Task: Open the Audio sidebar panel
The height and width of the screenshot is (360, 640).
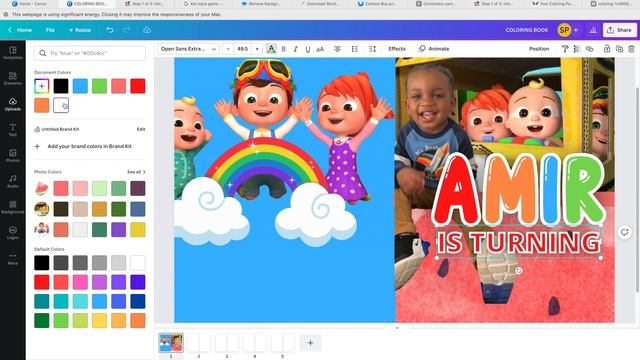Action: coord(13,181)
